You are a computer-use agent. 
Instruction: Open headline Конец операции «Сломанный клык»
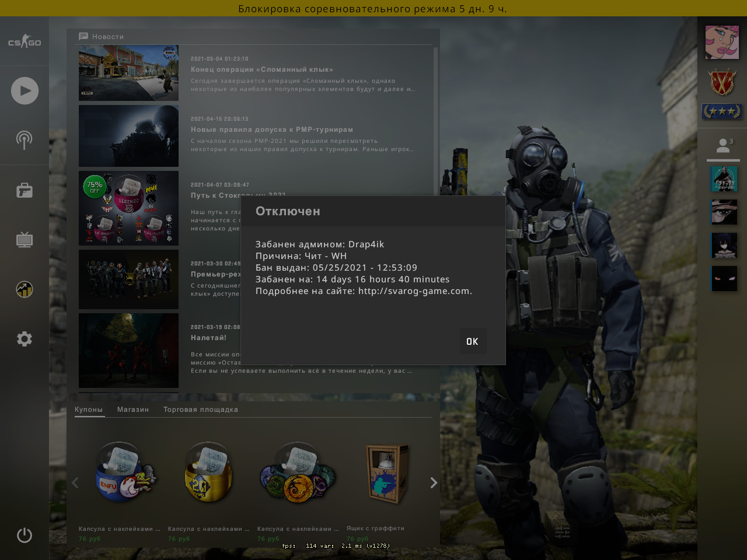[262, 69]
